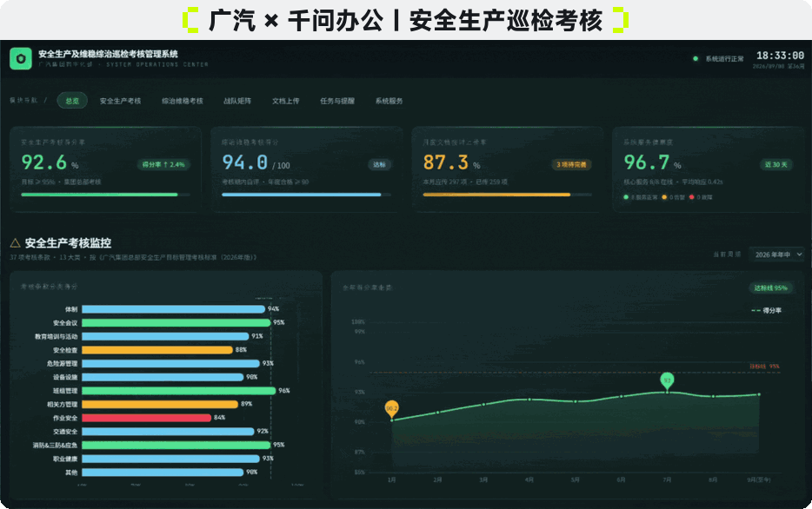Click the 本月应传 297 项 text

point(444,182)
